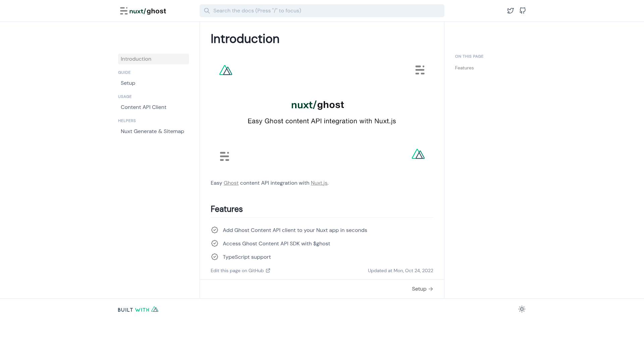
Task: Toggle the light/dark theme sun icon
Action: coord(522,309)
